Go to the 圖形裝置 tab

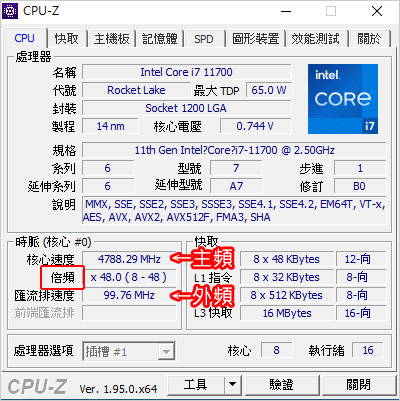[255, 39]
